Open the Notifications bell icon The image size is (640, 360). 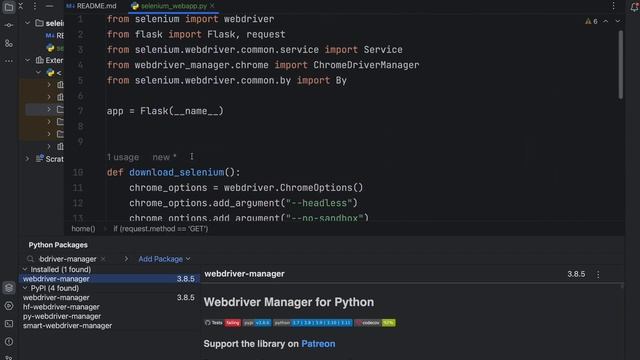tap(634, 7)
